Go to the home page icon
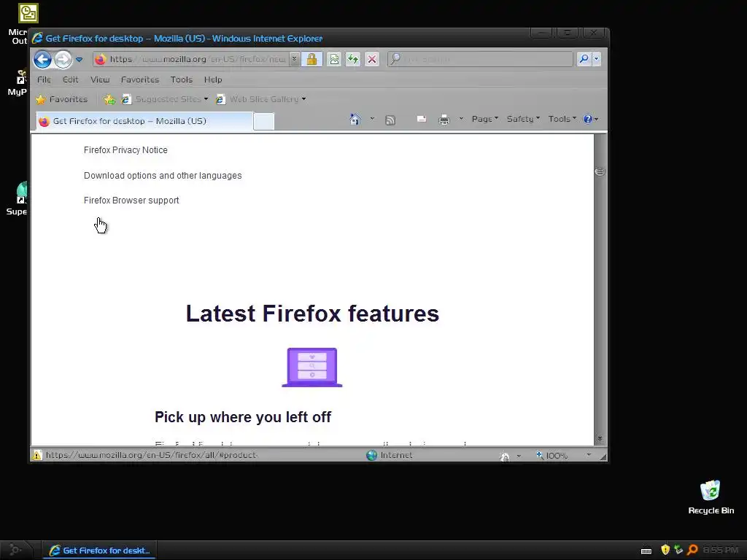The width and height of the screenshot is (747, 560). (355, 119)
